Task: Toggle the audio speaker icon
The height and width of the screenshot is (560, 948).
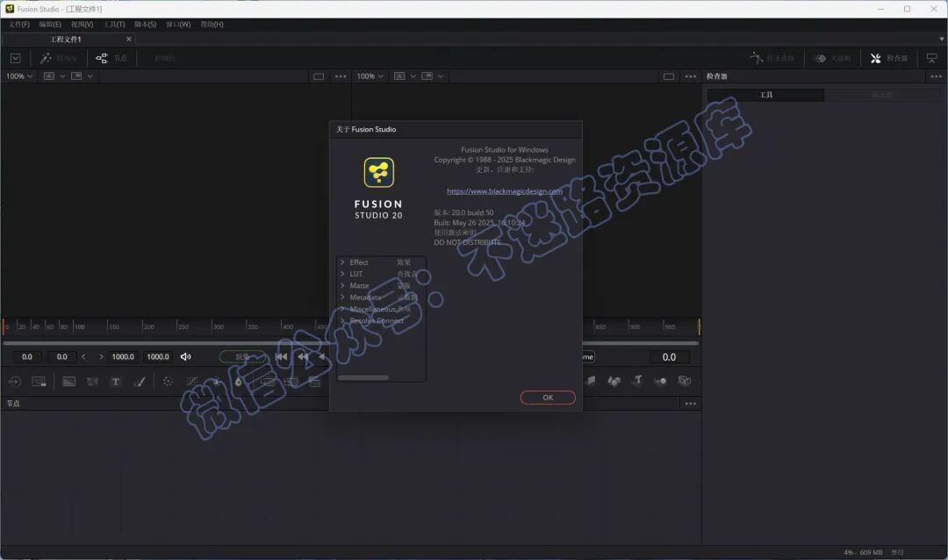Action: [x=185, y=357]
